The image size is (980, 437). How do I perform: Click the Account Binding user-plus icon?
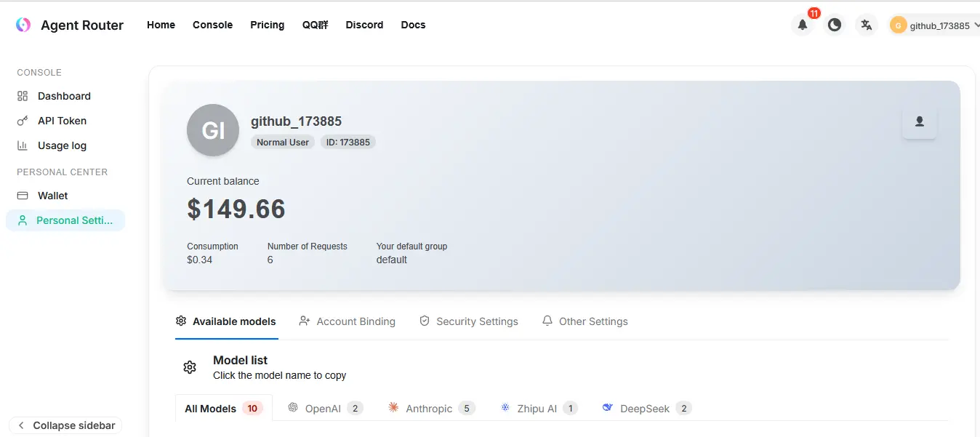pyautogui.click(x=305, y=321)
